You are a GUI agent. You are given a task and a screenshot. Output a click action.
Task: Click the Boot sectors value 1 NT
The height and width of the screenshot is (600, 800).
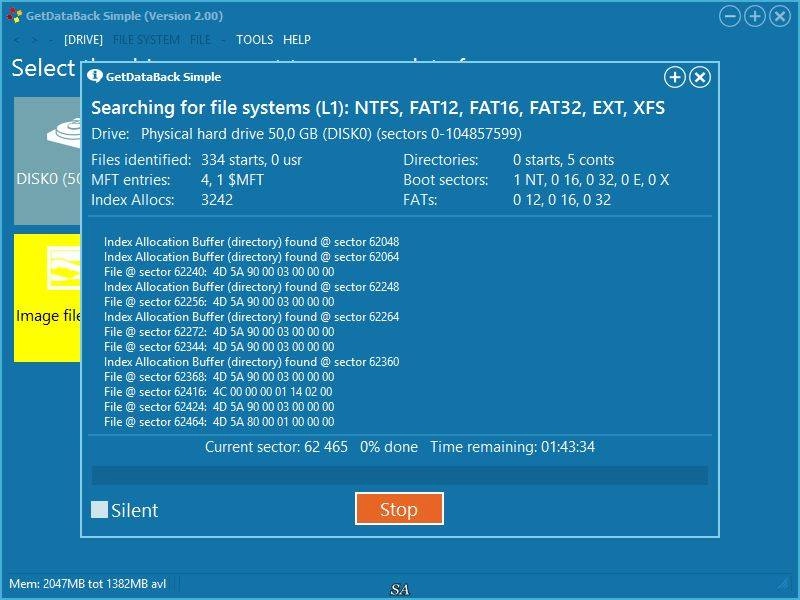pyautogui.click(x=591, y=180)
